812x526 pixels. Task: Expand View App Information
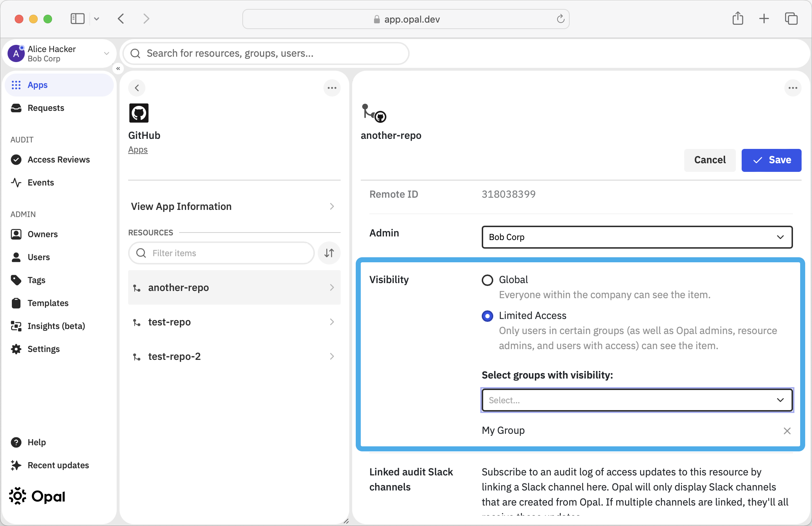click(x=234, y=206)
